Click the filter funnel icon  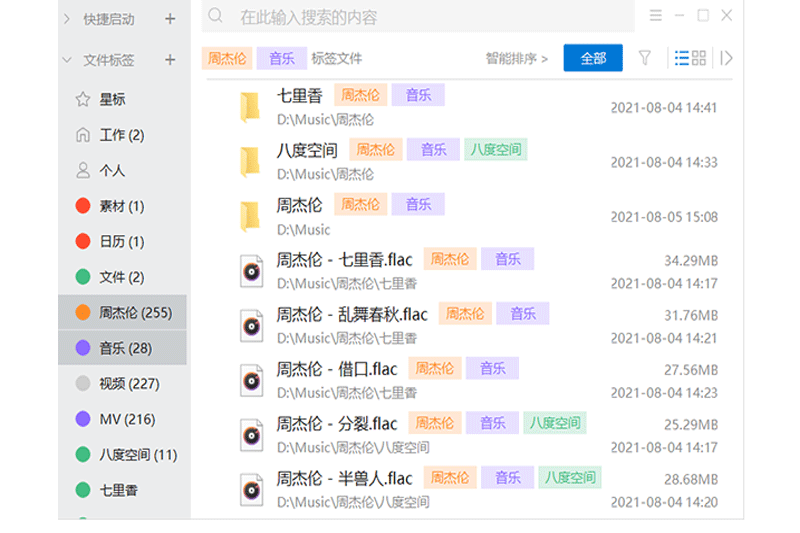645,58
